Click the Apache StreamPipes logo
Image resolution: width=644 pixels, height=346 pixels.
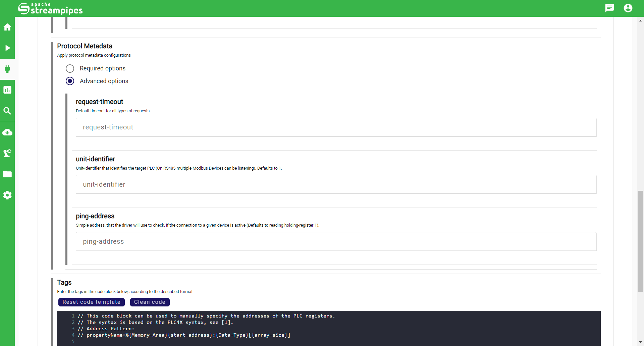(x=50, y=8)
